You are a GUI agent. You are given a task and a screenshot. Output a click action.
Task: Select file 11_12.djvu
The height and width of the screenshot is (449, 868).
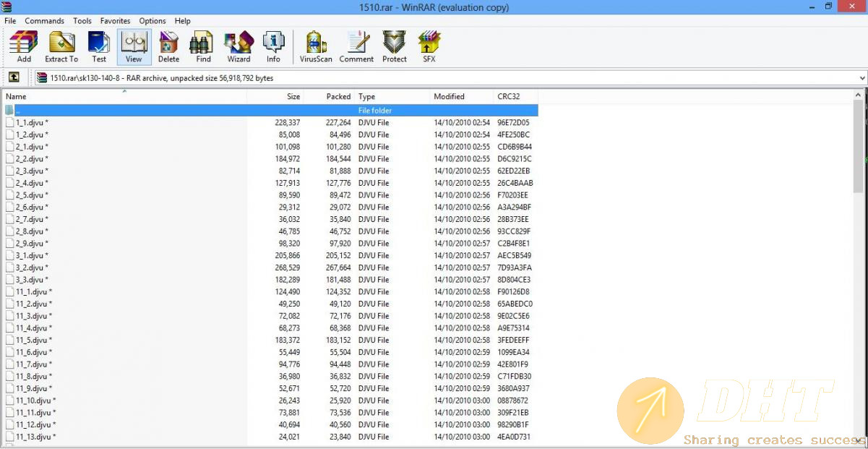pos(36,424)
